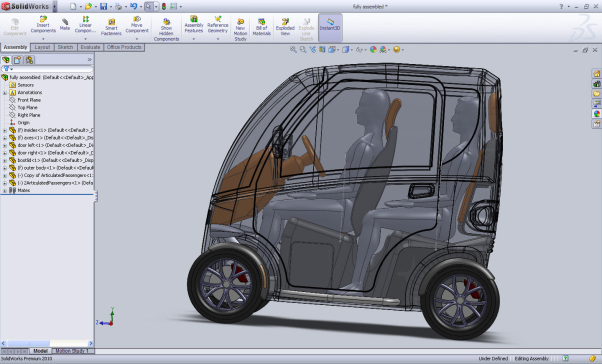This screenshot has width=602, height=364.
Task: Click the Section View icon
Action: pos(322,50)
